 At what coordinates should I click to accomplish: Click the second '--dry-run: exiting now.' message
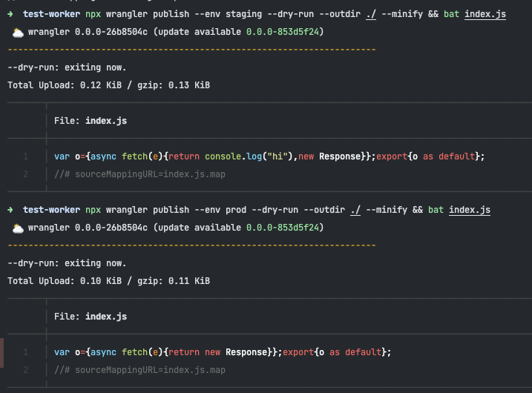point(67,263)
